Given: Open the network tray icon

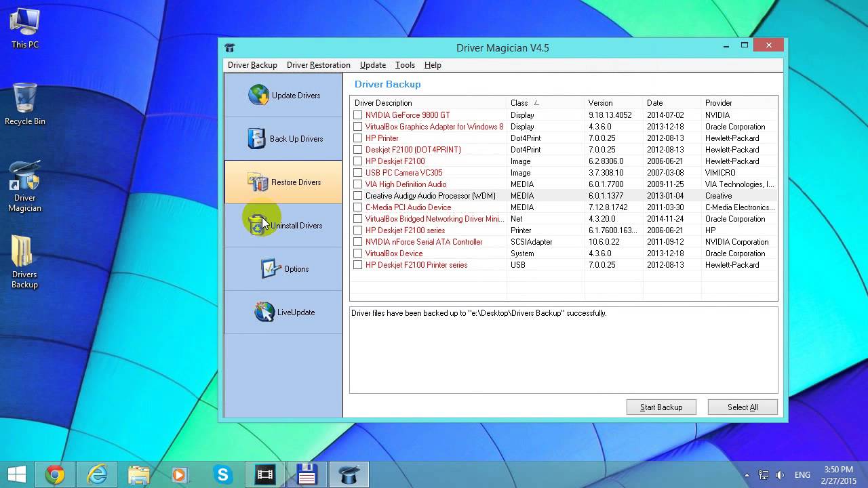Looking at the screenshot, I should pyautogui.click(x=764, y=475).
